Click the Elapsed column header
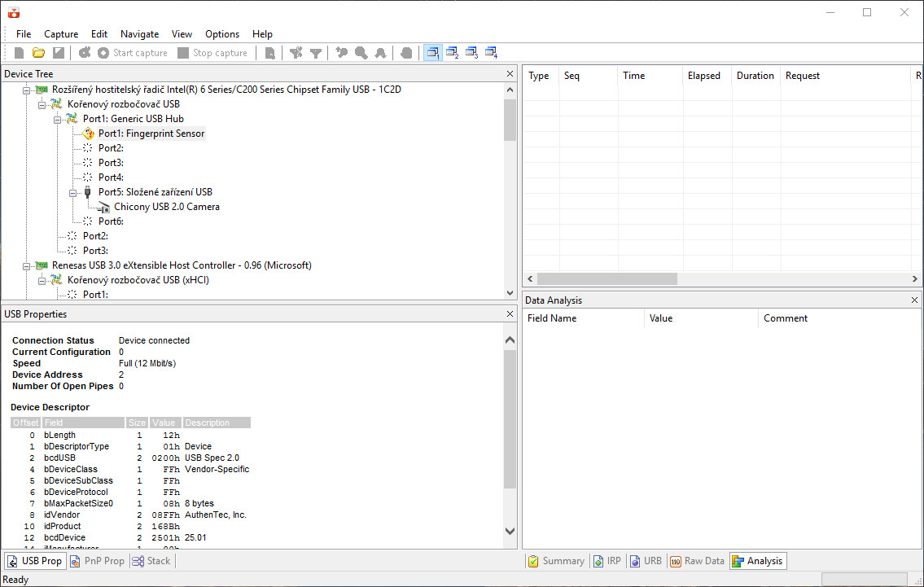 (707, 76)
